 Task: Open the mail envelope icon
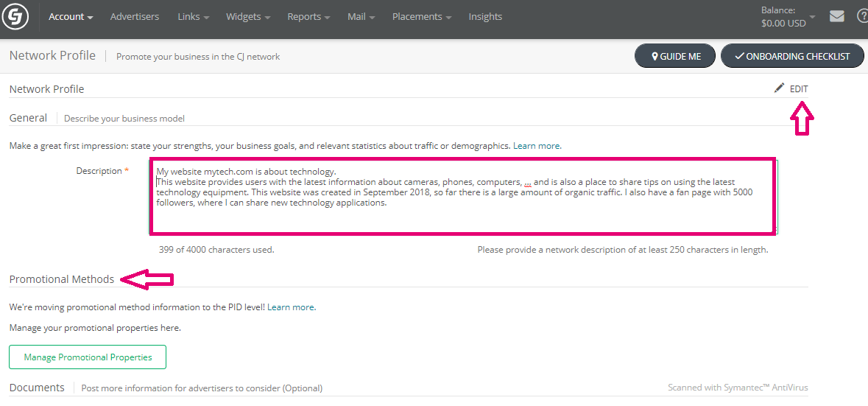click(x=836, y=16)
